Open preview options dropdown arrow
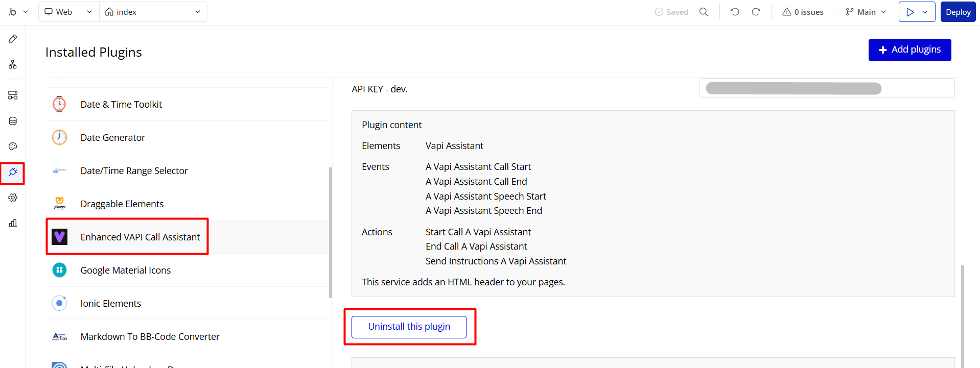 [925, 12]
